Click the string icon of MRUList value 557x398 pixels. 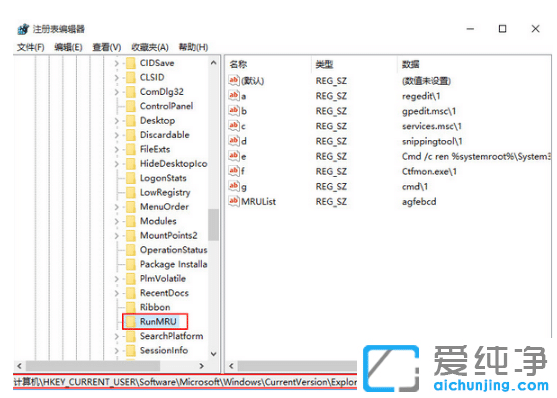233,201
